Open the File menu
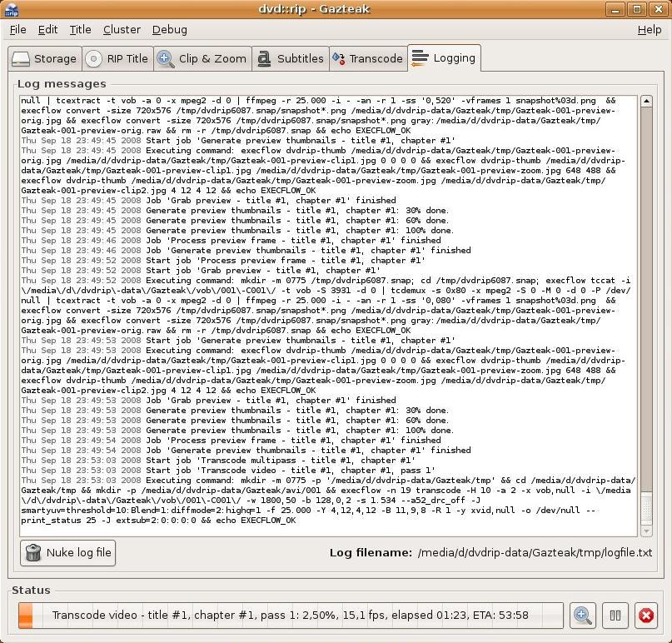 coord(18,30)
